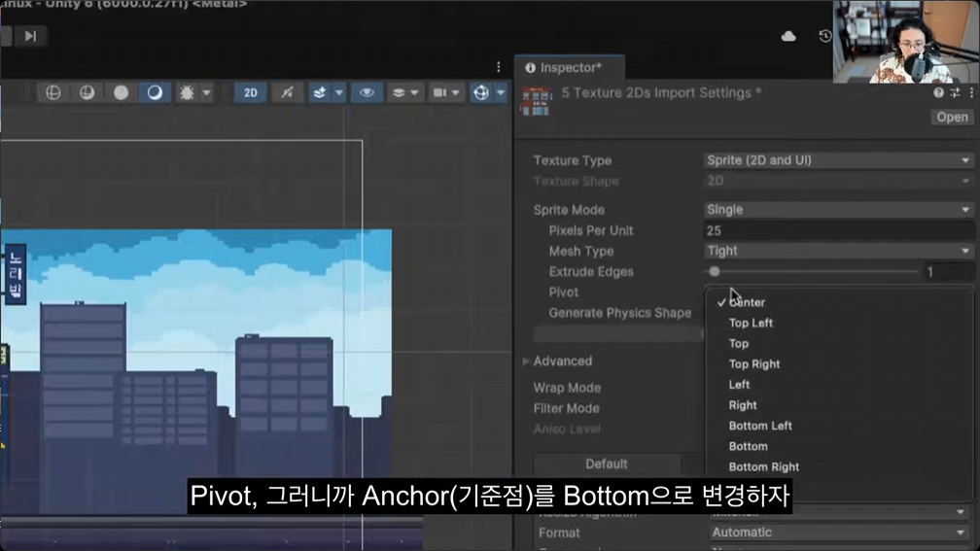The image size is (980, 551).
Task: Click the scene camera settings icon
Action: pyautogui.click(x=440, y=93)
